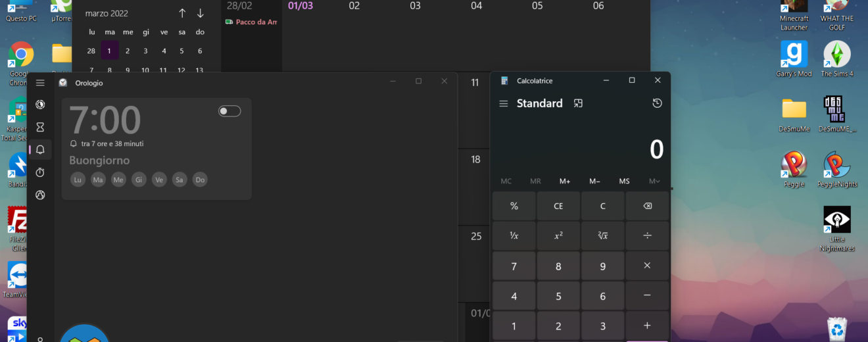Viewport: 868px width, 342px height.
Task: Click the C clear button in Calculator
Action: point(603,206)
